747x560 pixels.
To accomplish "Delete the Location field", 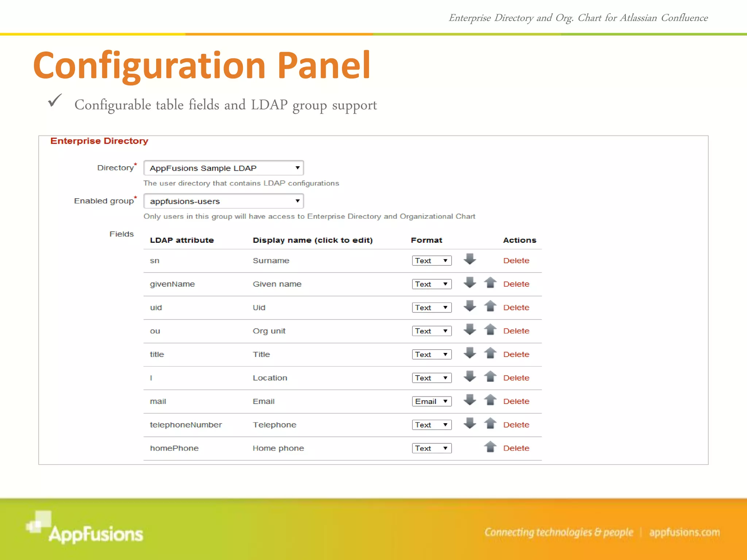I will pyautogui.click(x=516, y=378).
